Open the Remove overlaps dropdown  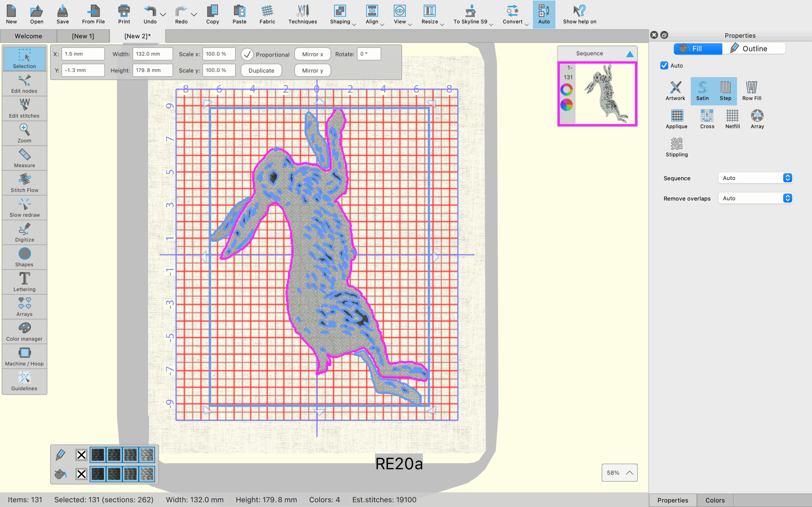pyautogui.click(x=755, y=198)
